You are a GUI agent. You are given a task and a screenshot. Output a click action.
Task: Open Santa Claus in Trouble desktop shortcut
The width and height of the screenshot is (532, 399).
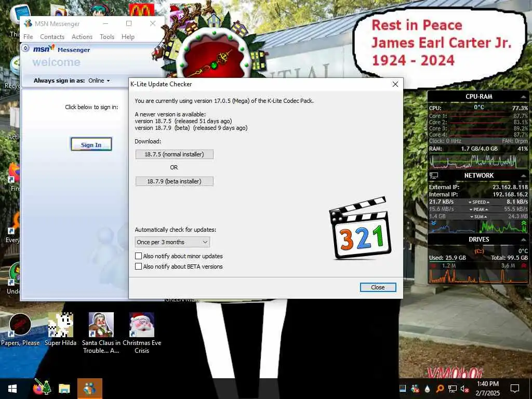tap(101, 333)
